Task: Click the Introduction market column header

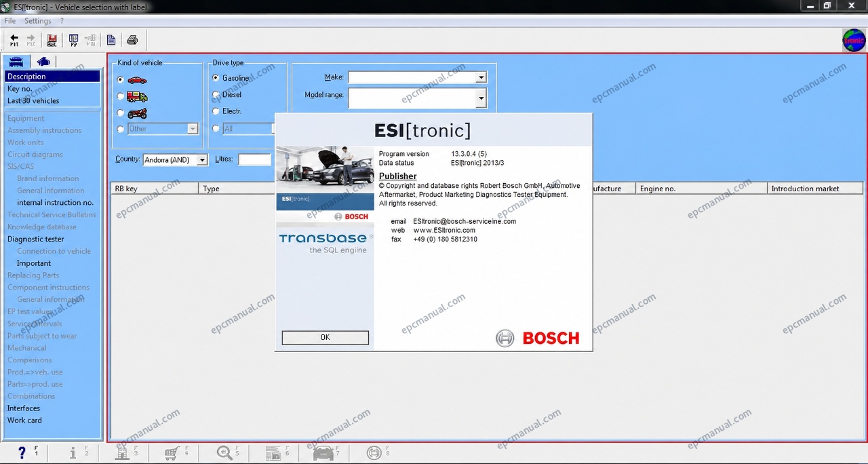Action: pos(815,189)
